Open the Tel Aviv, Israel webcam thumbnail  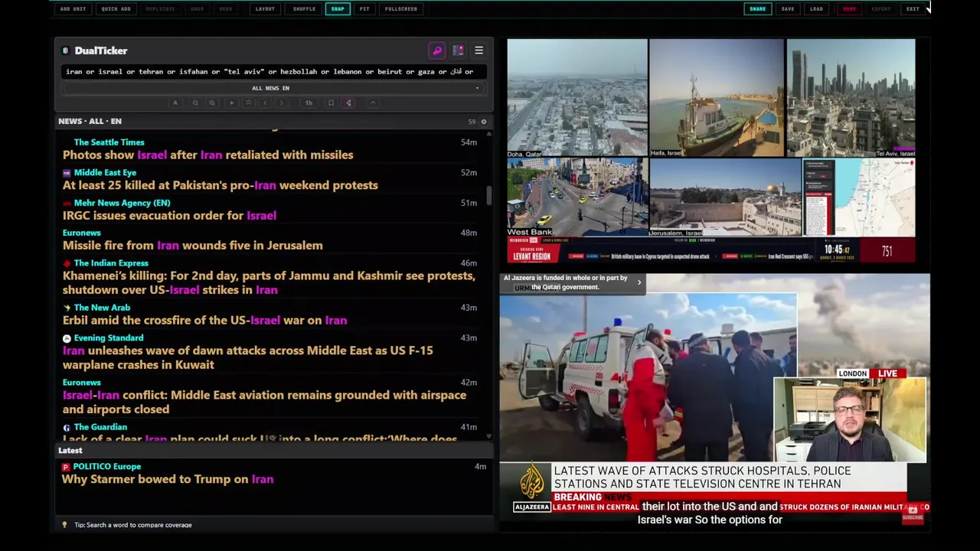click(851, 98)
